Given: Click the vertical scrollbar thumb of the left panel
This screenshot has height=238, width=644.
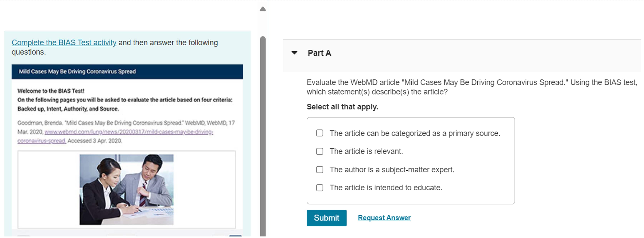Looking at the screenshot, I should tap(262, 135).
